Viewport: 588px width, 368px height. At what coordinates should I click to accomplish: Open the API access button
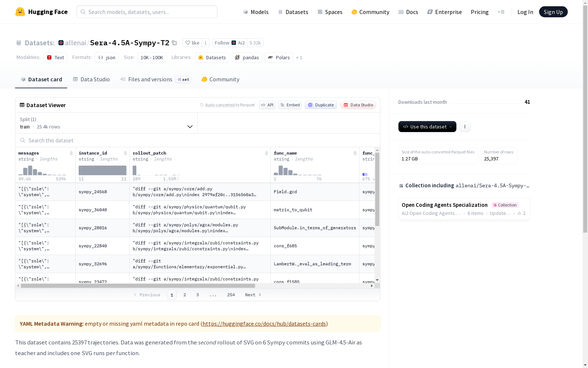[267, 105]
